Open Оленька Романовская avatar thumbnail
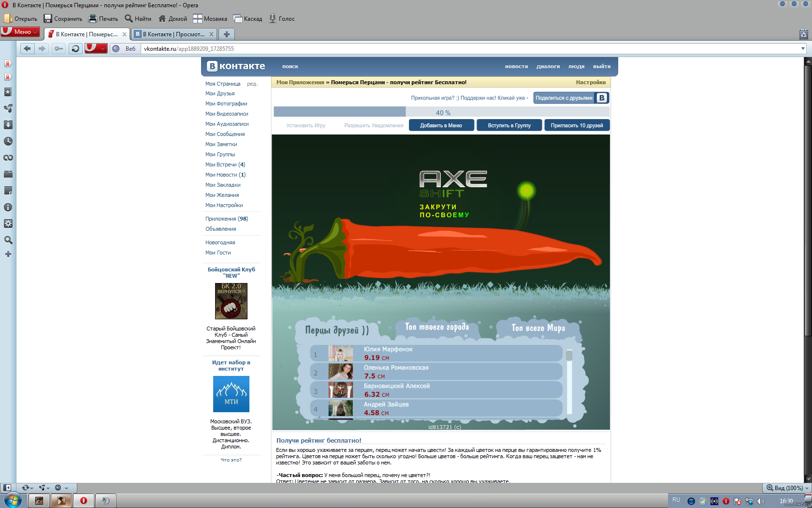Screen dimensions: 812x508 pos(341,372)
